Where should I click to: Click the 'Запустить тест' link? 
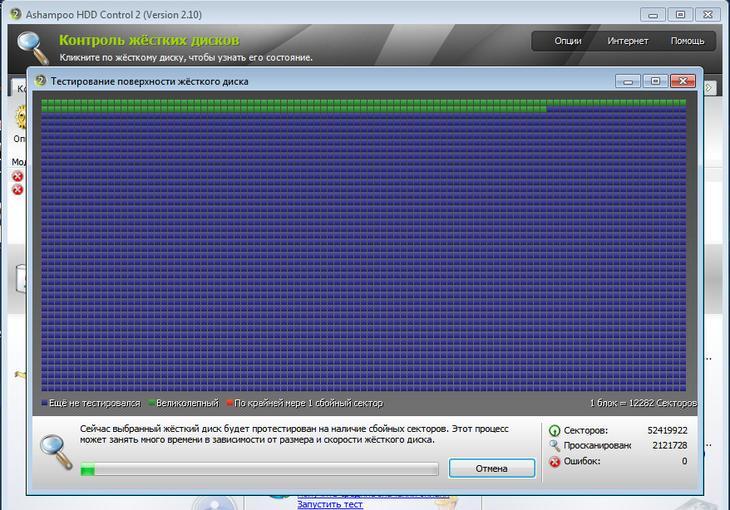pyautogui.click(x=330, y=504)
